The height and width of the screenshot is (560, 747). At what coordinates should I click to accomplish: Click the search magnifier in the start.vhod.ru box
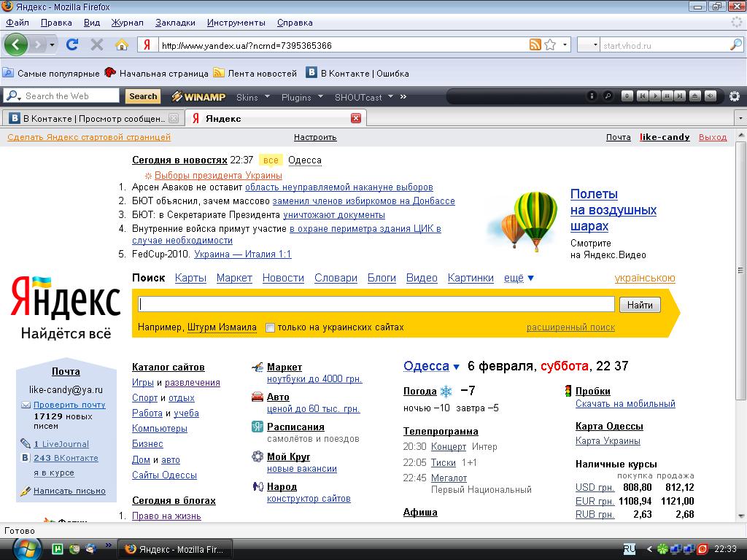(x=736, y=44)
